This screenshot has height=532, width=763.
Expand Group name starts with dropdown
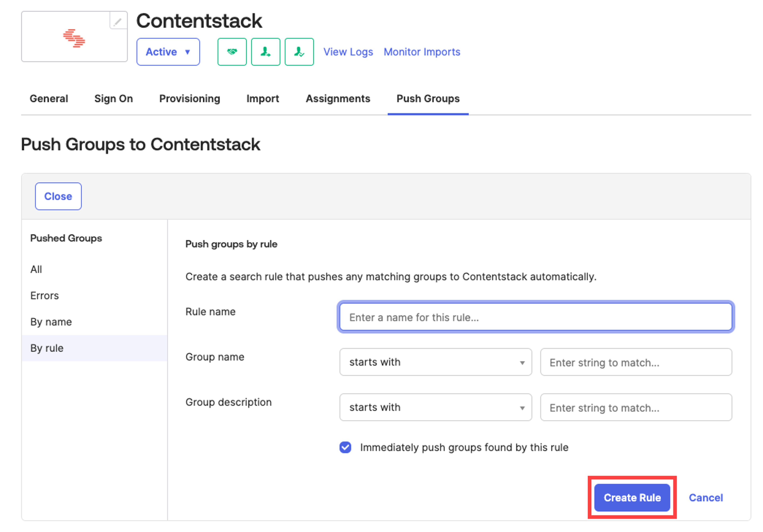click(x=436, y=362)
